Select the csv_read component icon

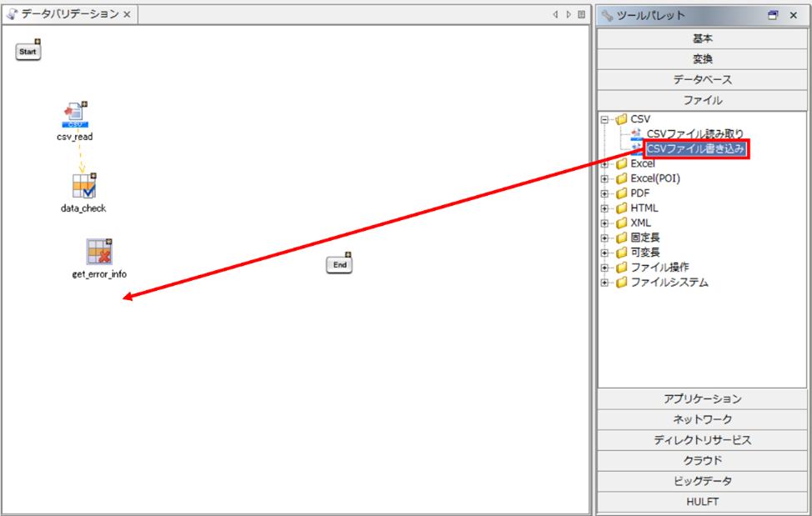pos(76,114)
